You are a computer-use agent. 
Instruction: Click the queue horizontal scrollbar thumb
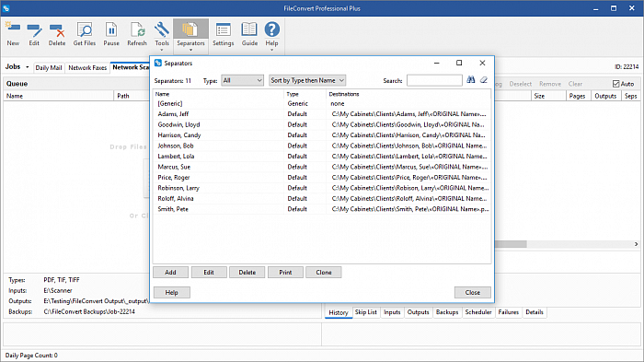coord(511,244)
